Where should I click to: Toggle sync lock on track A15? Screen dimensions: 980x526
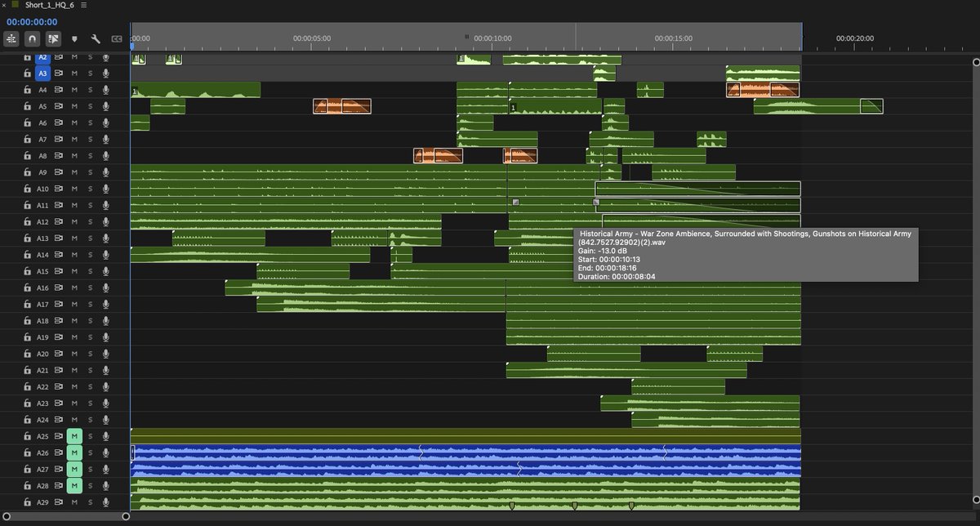(59, 271)
